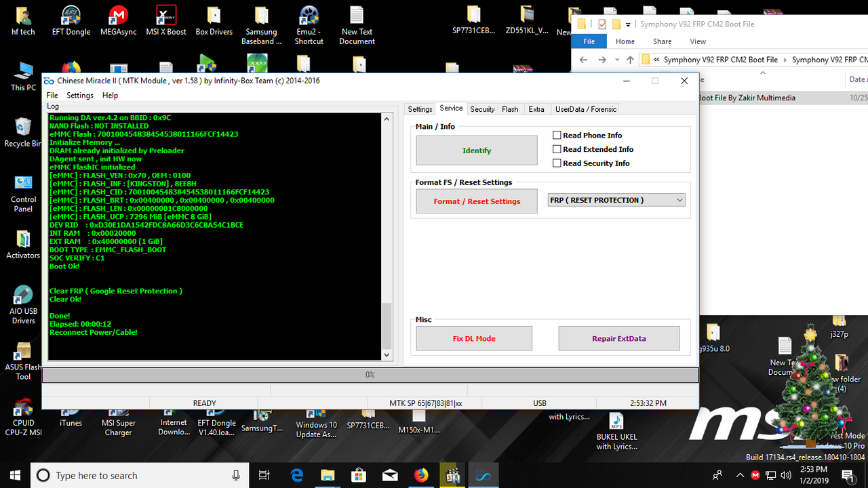Click the Fix DL Mode button
This screenshot has width=868, height=488.
coord(473,338)
